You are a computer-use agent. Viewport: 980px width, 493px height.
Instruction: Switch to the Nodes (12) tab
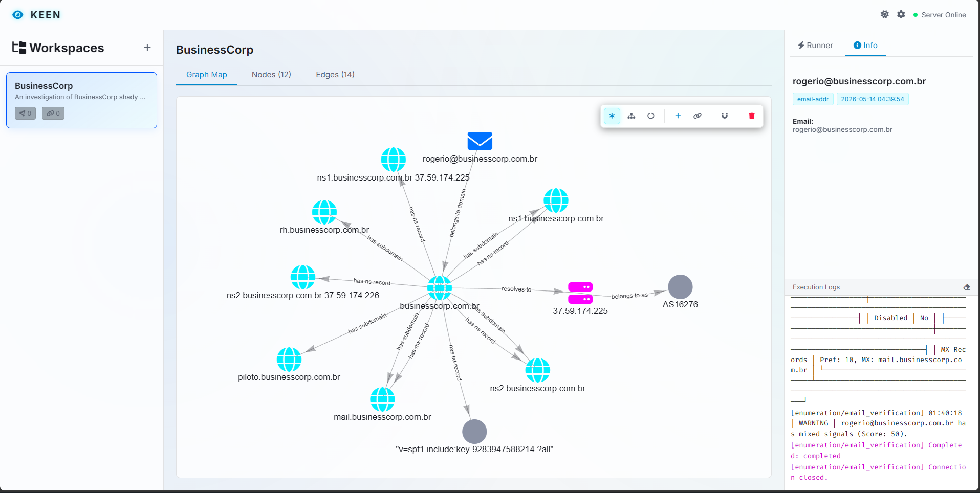coord(271,75)
